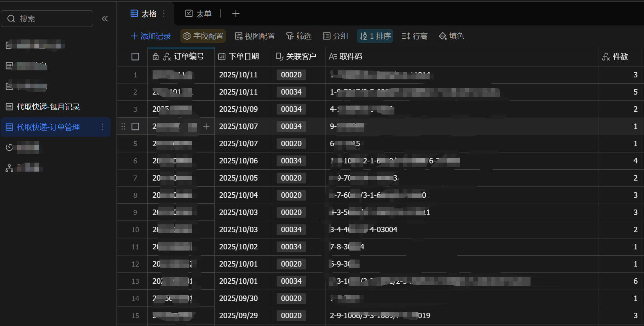This screenshot has height=326, width=644.
Task: Click customer tag 00034 in row 13
Action: coord(291,281)
